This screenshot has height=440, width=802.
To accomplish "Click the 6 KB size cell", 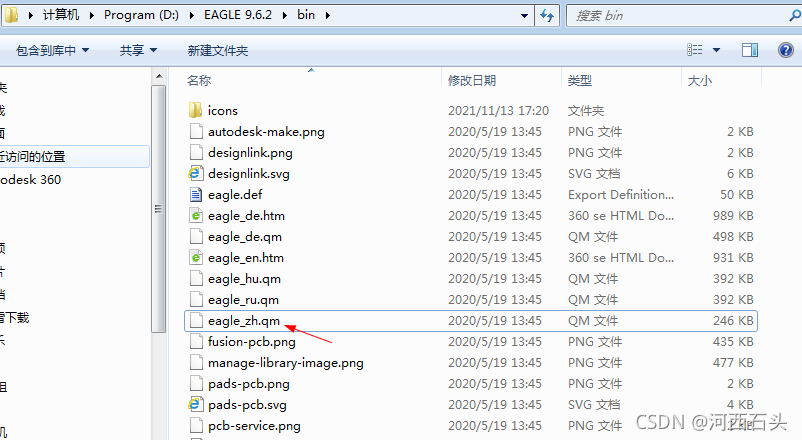I will (740, 173).
